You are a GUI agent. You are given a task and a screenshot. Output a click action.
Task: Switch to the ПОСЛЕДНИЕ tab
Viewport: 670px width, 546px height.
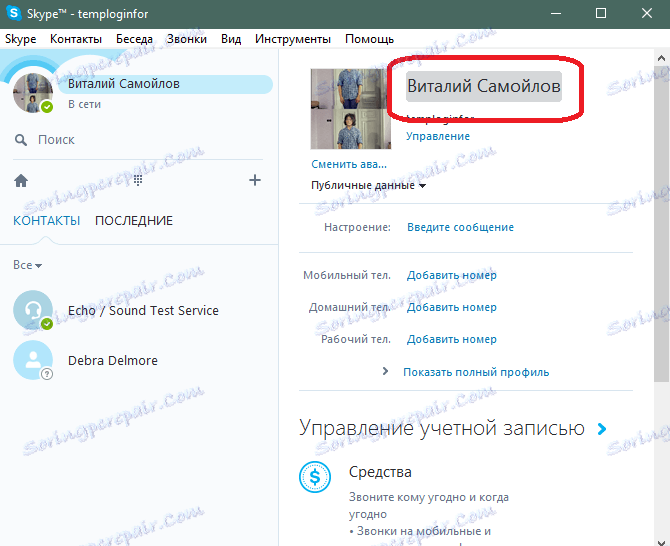pos(134,220)
